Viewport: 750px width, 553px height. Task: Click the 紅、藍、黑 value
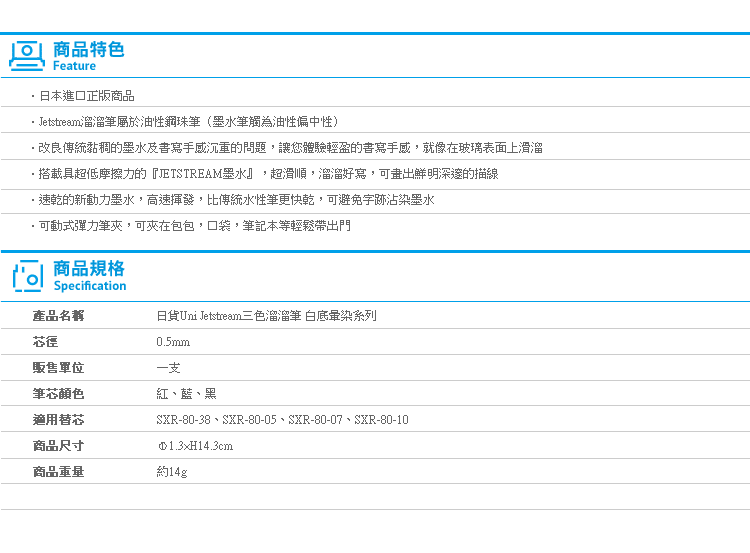pyautogui.click(x=187, y=394)
